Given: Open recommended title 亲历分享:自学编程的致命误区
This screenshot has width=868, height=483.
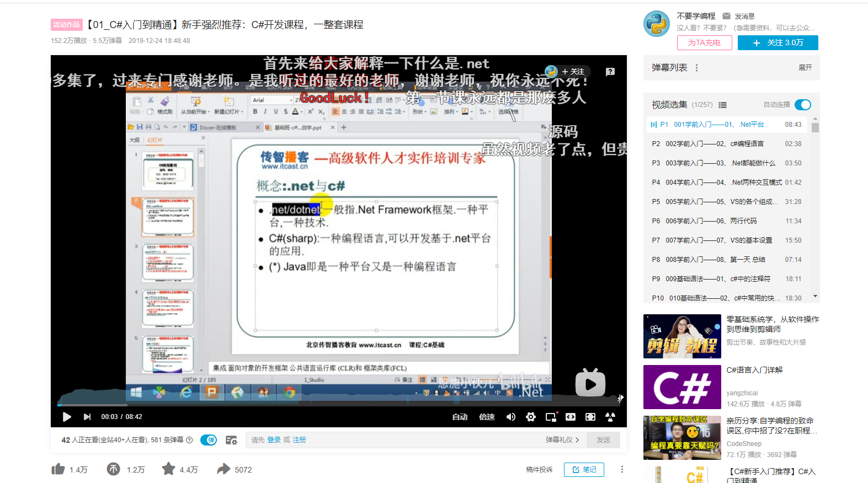Looking at the screenshot, I should coord(773,426).
